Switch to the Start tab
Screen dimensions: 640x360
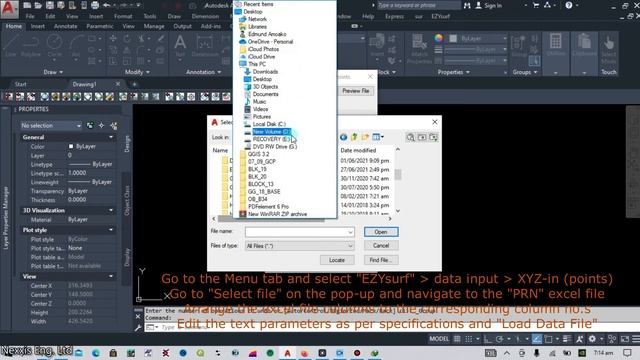click(x=20, y=84)
